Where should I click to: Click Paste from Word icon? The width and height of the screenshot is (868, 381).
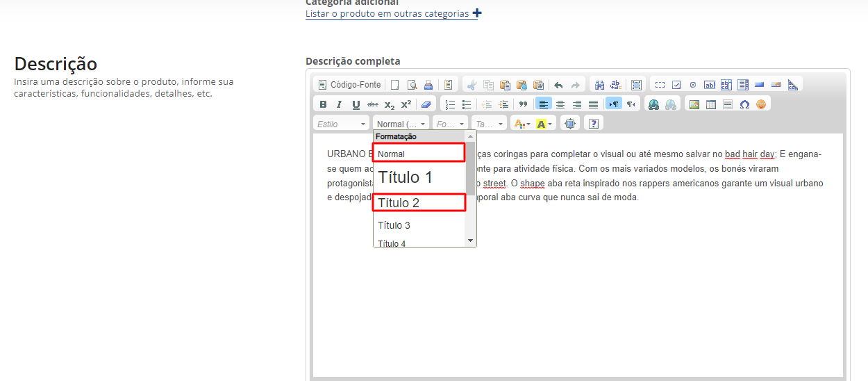point(539,85)
